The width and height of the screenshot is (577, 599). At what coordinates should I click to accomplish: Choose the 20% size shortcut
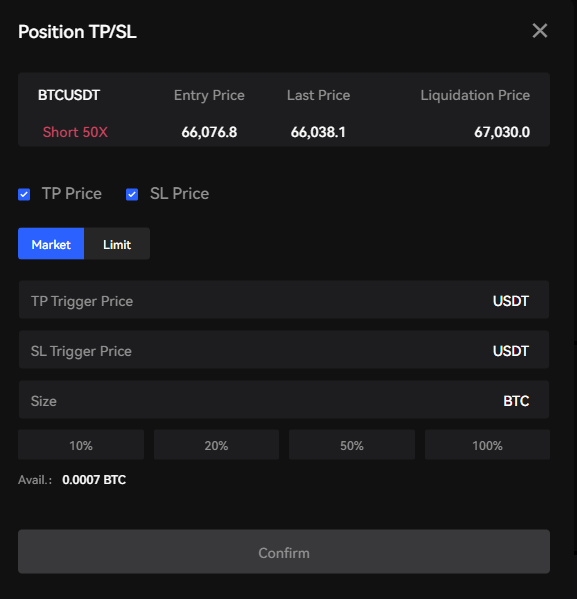pos(216,445)
